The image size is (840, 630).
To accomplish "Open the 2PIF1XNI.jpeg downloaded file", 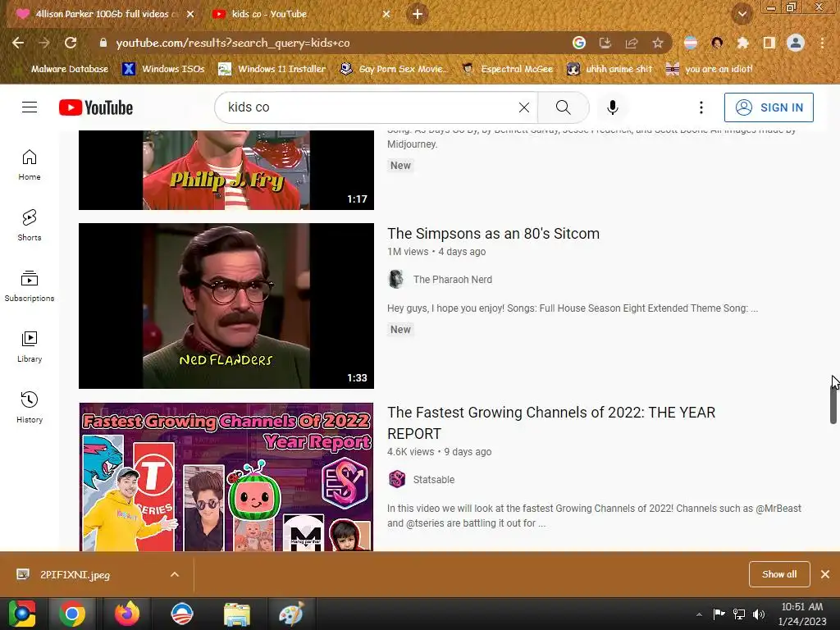I will click(75, 574).
